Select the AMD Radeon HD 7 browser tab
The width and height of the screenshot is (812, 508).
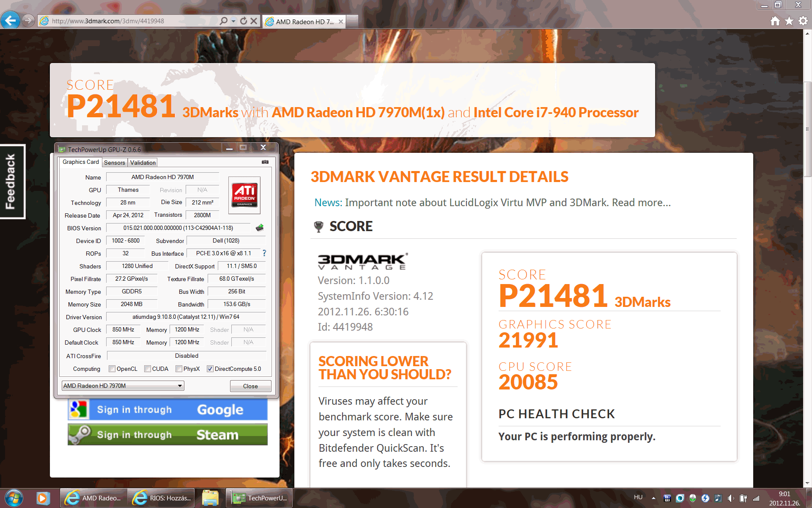pos(304,22)
